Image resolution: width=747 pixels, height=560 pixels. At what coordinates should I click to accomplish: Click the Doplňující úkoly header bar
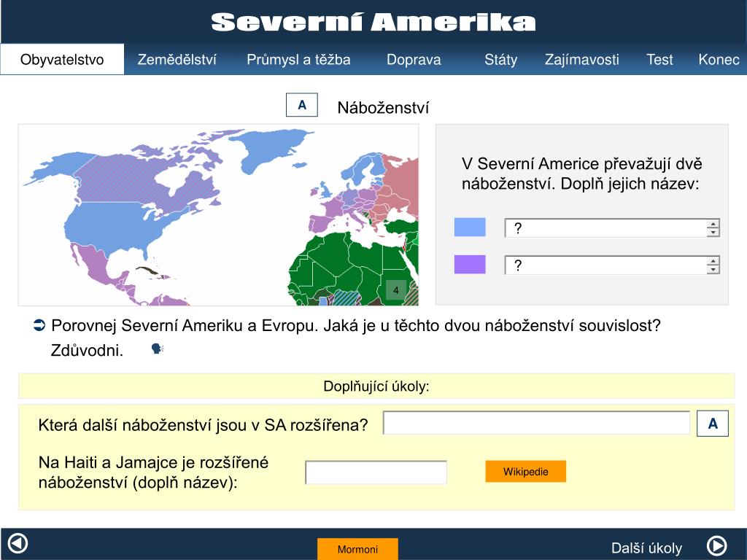(x=376, y=386)
